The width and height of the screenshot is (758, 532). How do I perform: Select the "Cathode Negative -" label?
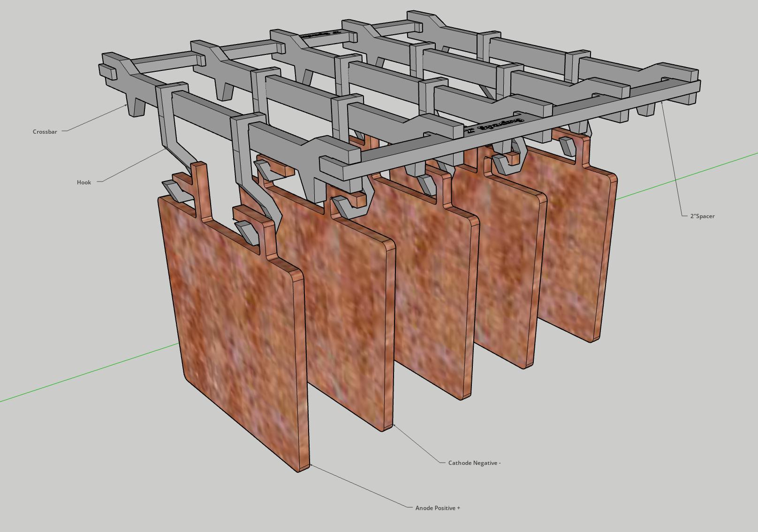[474, 463]
